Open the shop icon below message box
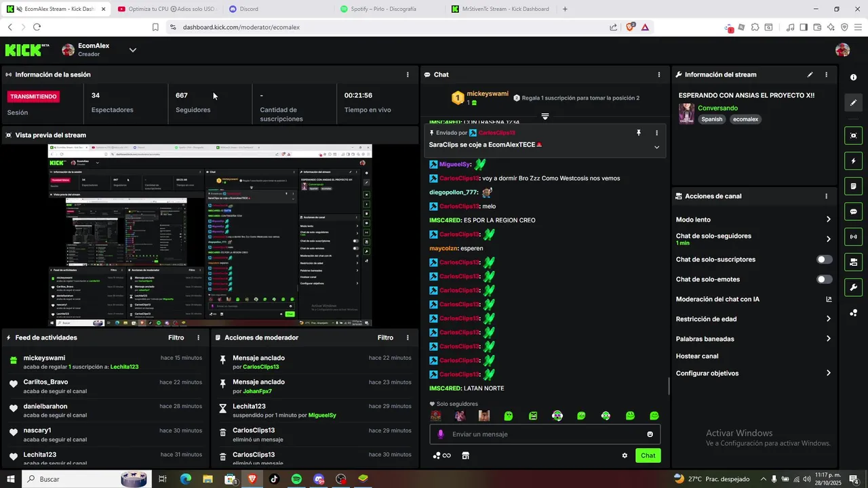 [465, 455]
